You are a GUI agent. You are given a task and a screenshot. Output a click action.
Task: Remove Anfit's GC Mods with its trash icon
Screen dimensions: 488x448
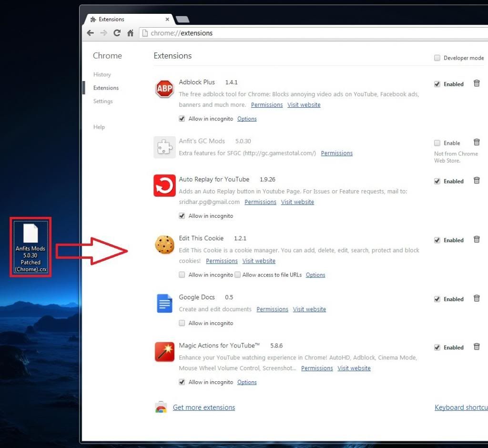[477, 142]
